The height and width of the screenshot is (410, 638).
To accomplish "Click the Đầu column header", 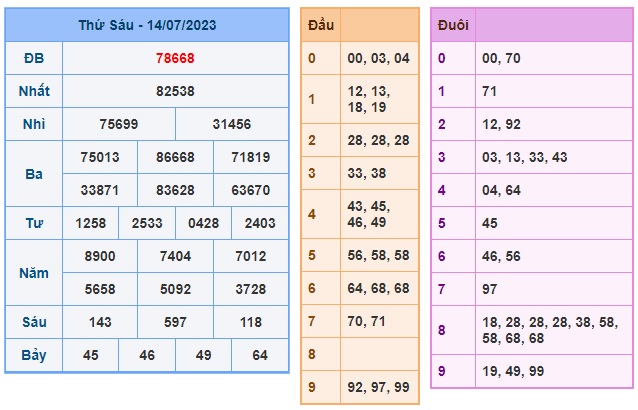I will pos(321,25).
